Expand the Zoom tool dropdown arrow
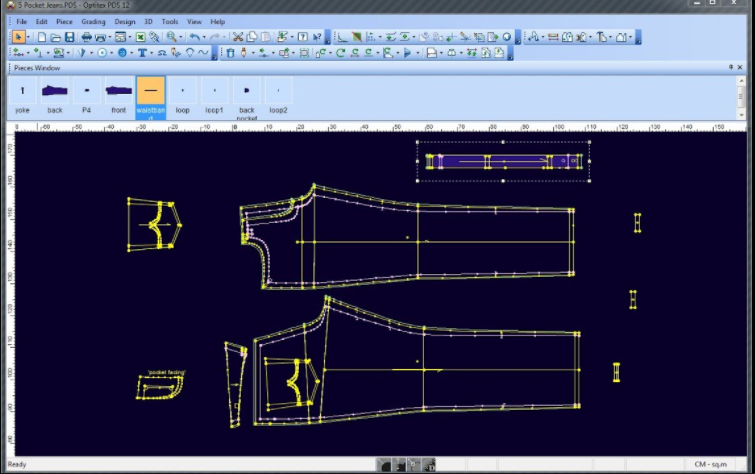The height and width of the screenshot is (474, 755). pos(181,37)
